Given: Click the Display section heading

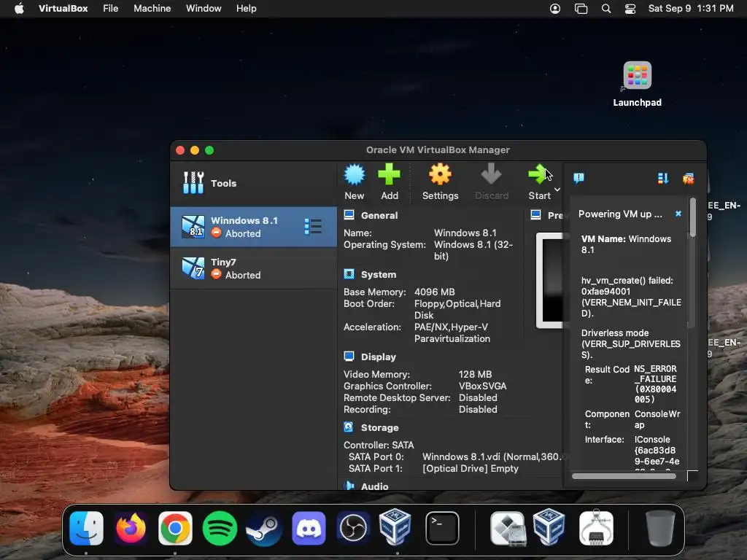Looking at the screenshot, I should (379, 357).
